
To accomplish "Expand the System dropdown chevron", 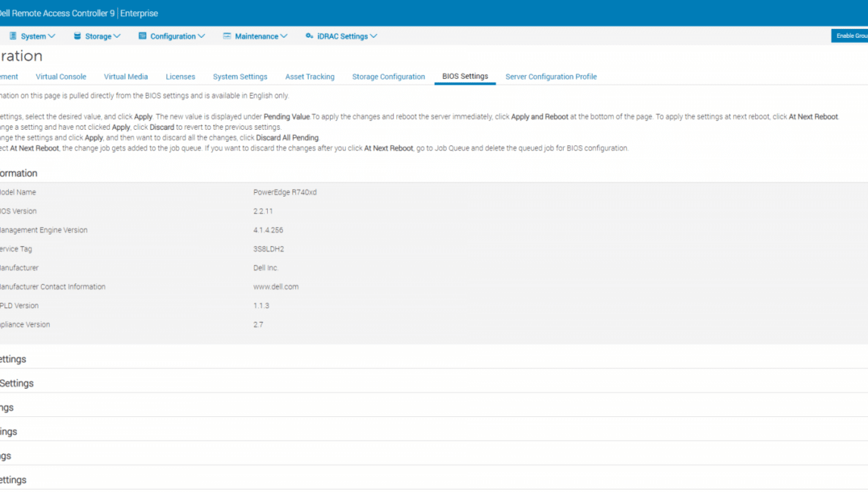I will [x=51, y=36].
